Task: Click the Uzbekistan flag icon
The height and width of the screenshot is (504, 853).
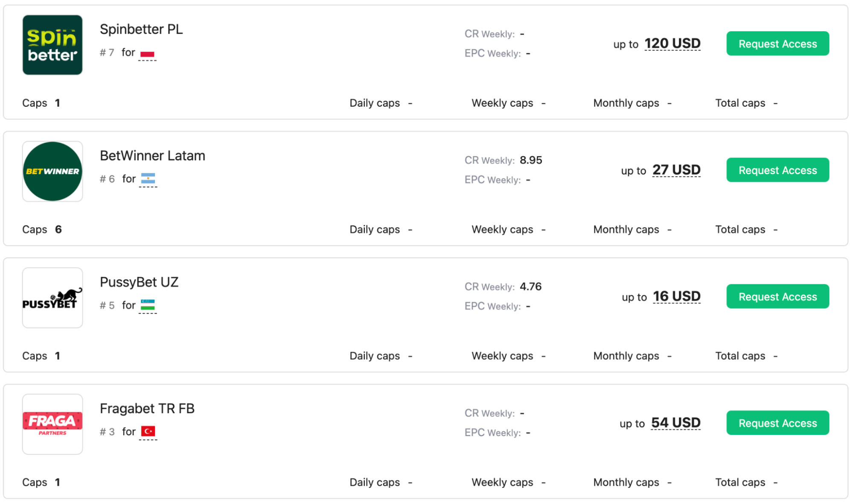Action: pyautogui.click(x=148, y=305)
